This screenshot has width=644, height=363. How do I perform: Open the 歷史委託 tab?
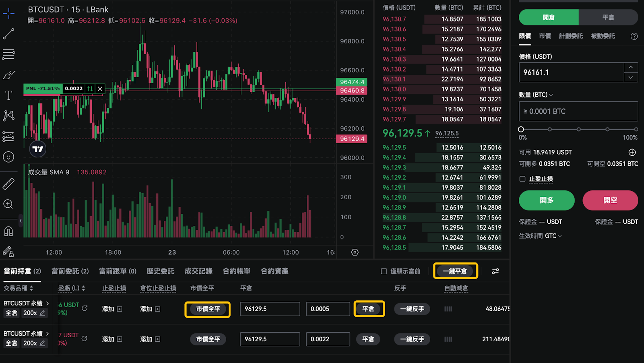point(160,271)
